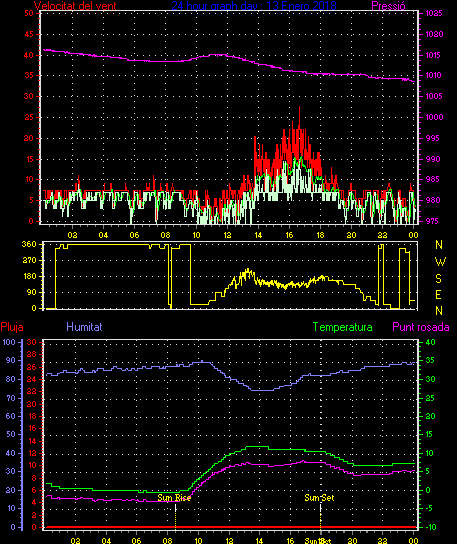Click the blue 100 humidity axis value
This screenshot has height=544, width=457.
[x=9, y=342]
